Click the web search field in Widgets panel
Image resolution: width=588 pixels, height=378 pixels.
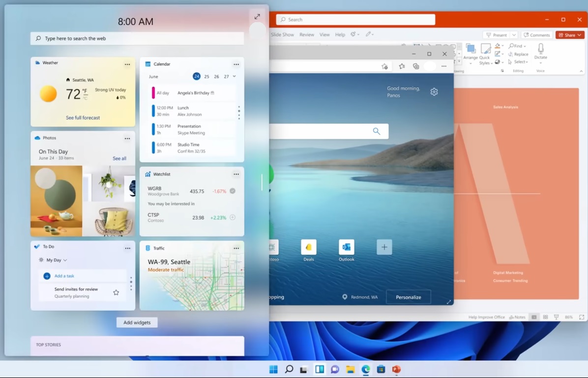(137, 38)
